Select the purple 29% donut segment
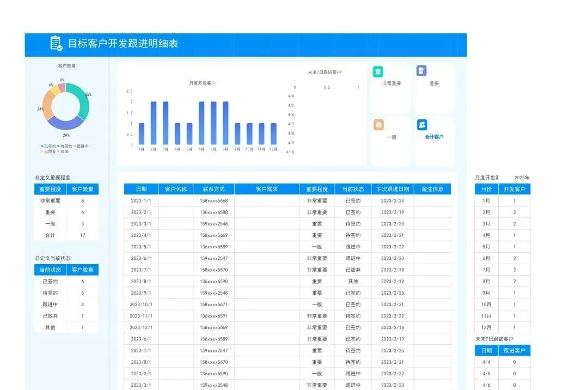Image resolution: width=588 pixels, height=390 pixels. (x=65, y=124)
